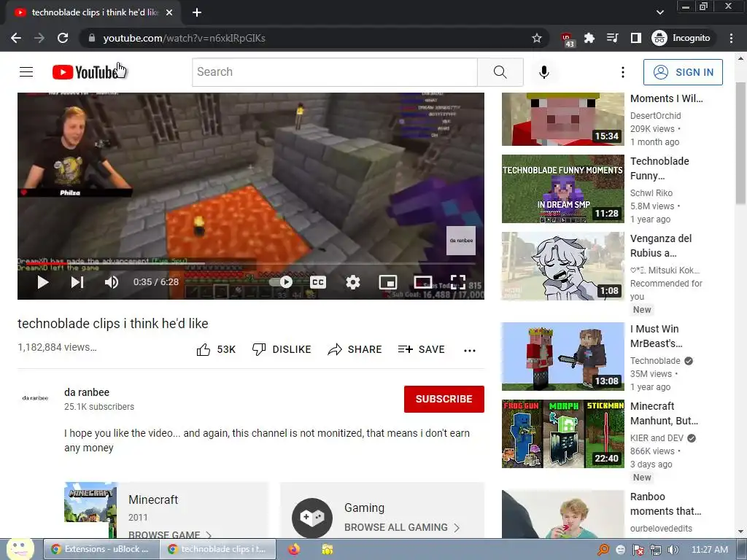This screenshot has width=747, height=560.
Task: Open the Minecraft game thumbnail card
Action: coord(90,510)
